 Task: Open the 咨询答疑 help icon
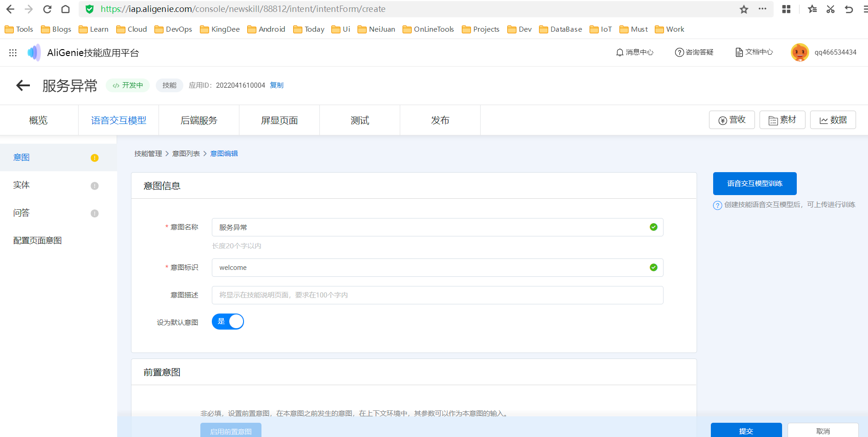[x=679, y=52]
